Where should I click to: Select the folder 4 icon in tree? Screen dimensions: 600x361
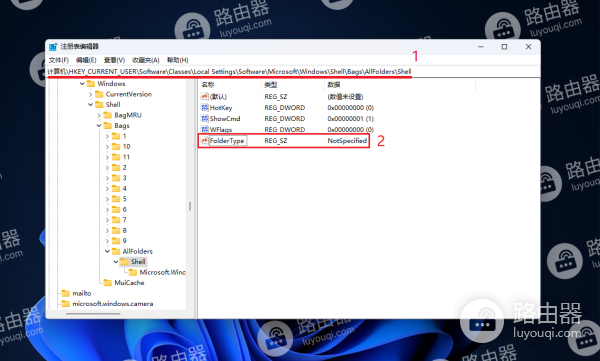point(116,188)
